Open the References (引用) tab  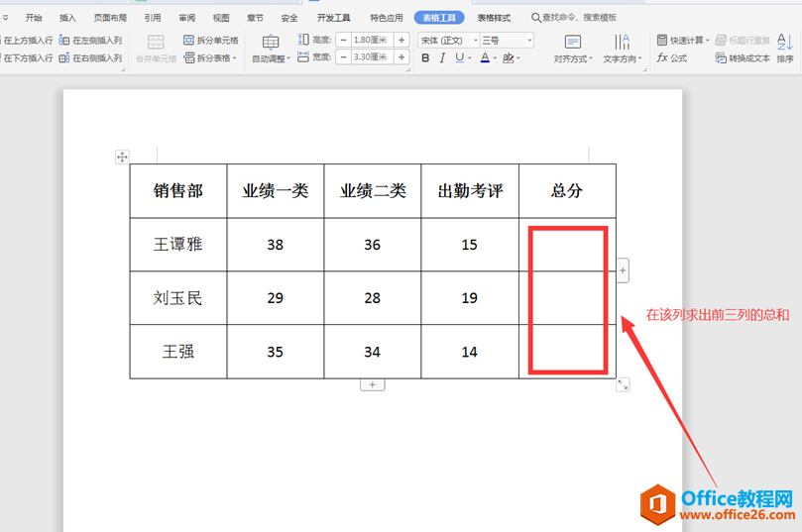(x=153, y=18)
